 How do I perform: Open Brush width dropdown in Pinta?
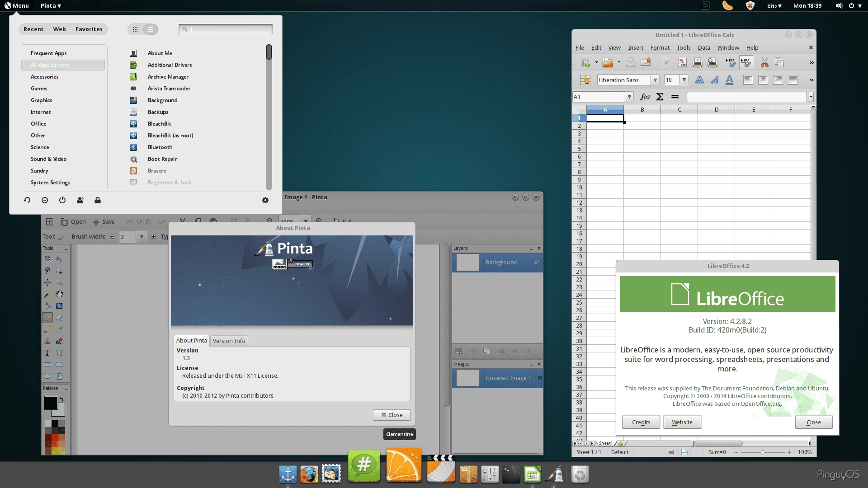click(142, 236)
